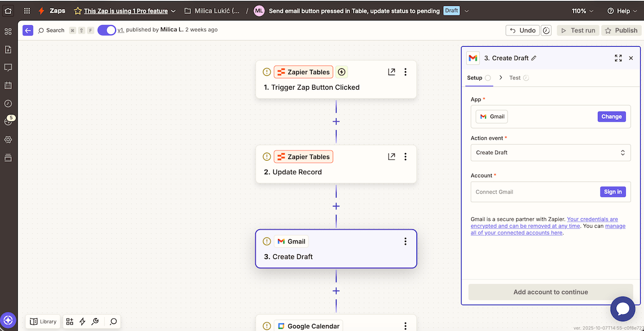
Task: Expand the Create Draft panel to fullscreen
Action: [x=618, y=58]
